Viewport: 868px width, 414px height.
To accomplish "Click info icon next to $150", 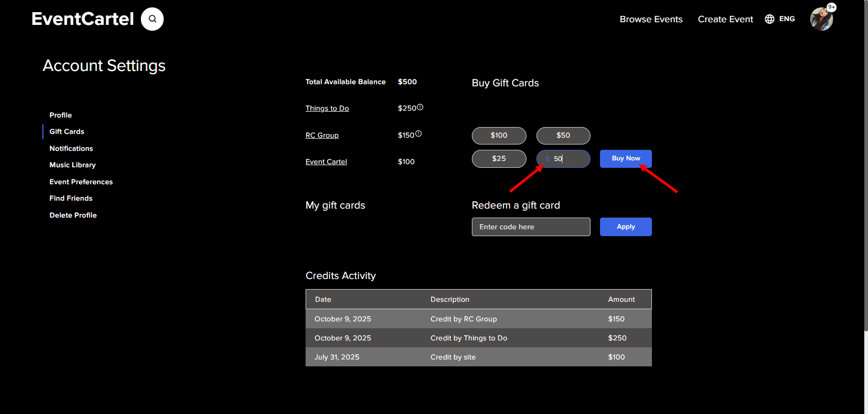I will click(x=418, y=134).
